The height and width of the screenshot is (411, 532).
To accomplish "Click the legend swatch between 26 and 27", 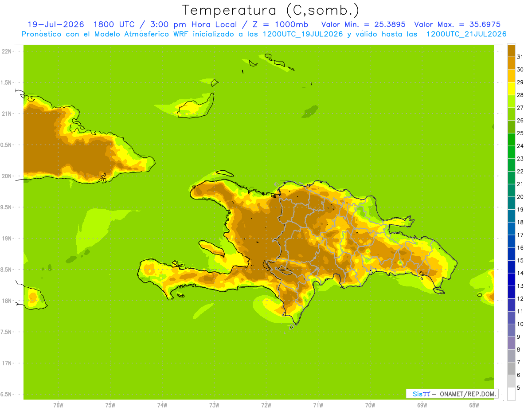I will [511, 114].
